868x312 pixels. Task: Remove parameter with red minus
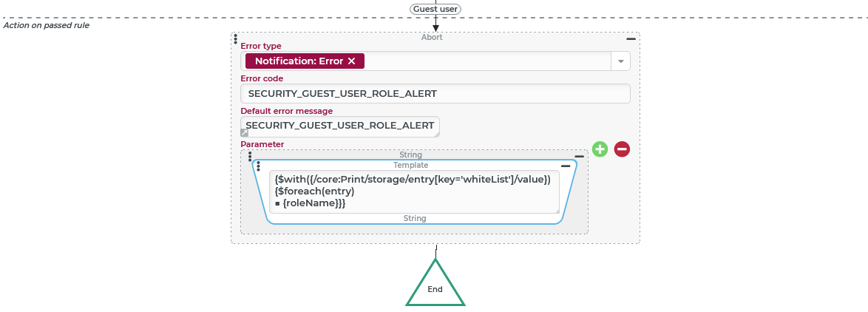(x=622, y=149)
